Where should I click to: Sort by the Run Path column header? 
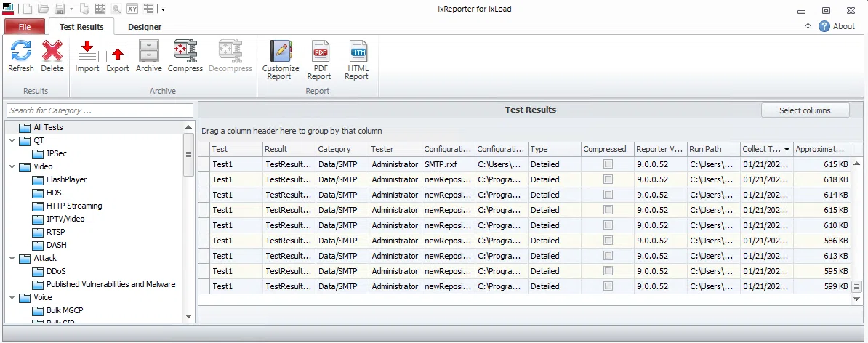click(x=714, y=149)
